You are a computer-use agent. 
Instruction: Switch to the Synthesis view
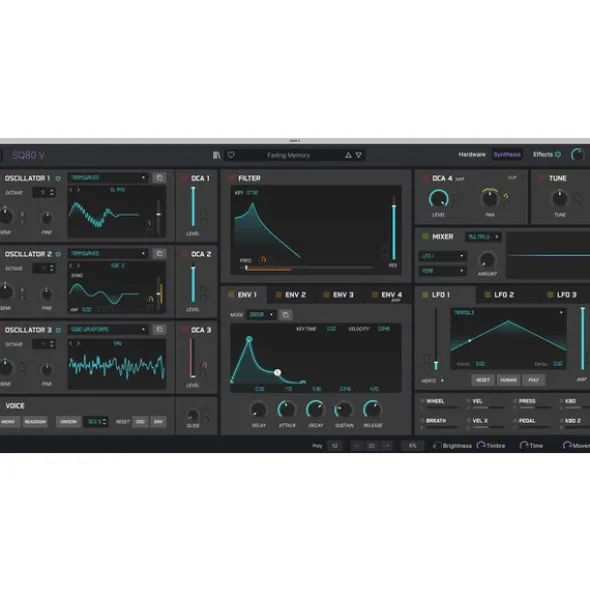(507, 155)
